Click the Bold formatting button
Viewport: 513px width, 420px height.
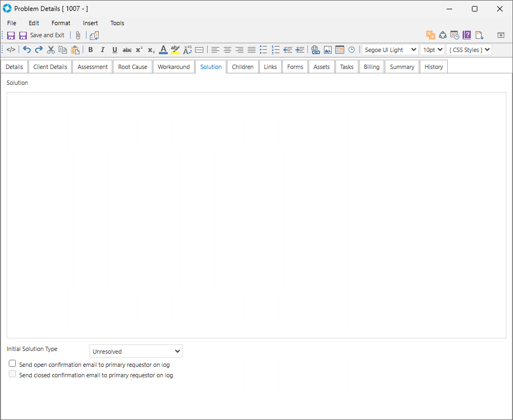(x=90, y=50)
